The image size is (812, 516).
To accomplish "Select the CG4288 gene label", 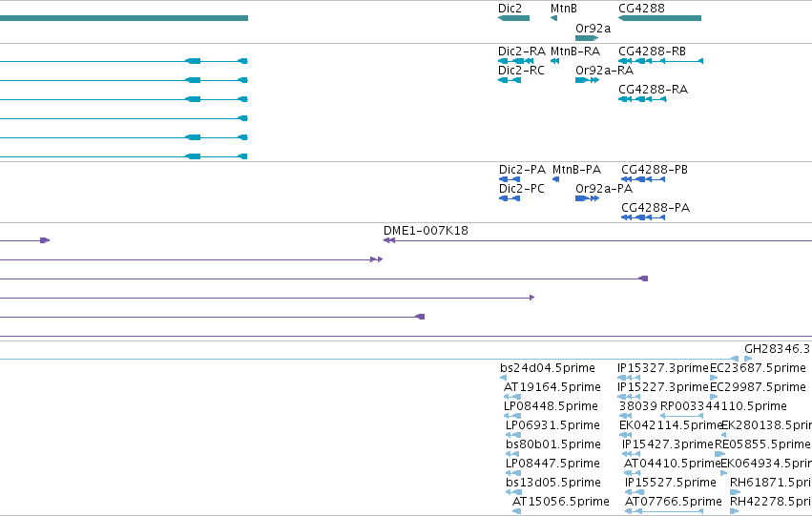I will pyautogui.click(x=641, y=9).
